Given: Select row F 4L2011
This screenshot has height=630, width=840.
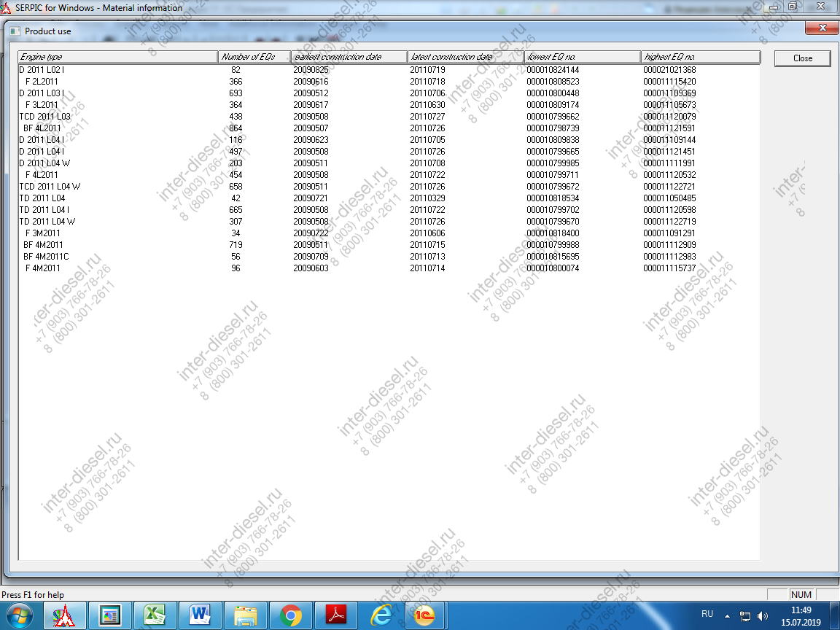Looking at the screenshot, I should pos(389,175).
